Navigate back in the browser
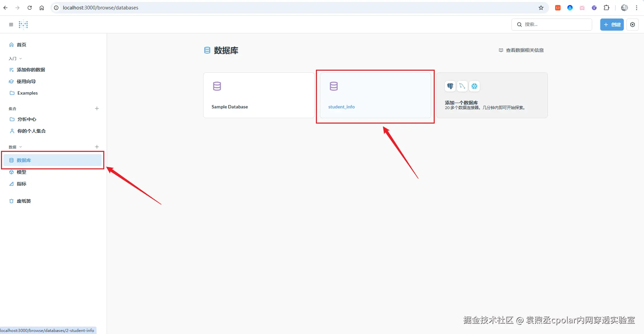This screenshot has height=334, width=644. [x=5, y=8]
